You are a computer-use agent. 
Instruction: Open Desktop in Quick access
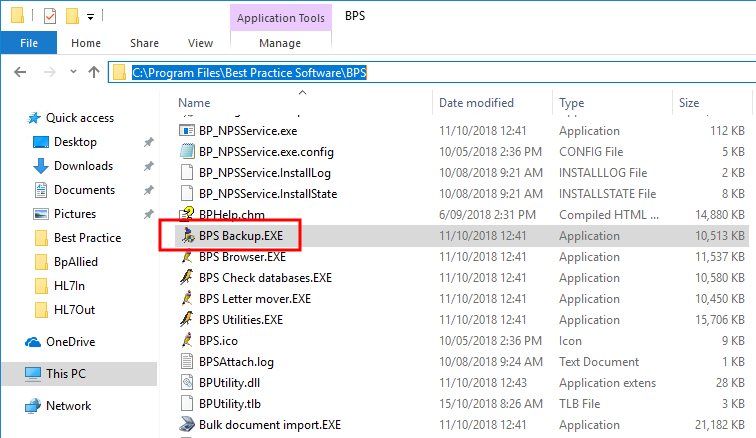(x=75, y=142)
